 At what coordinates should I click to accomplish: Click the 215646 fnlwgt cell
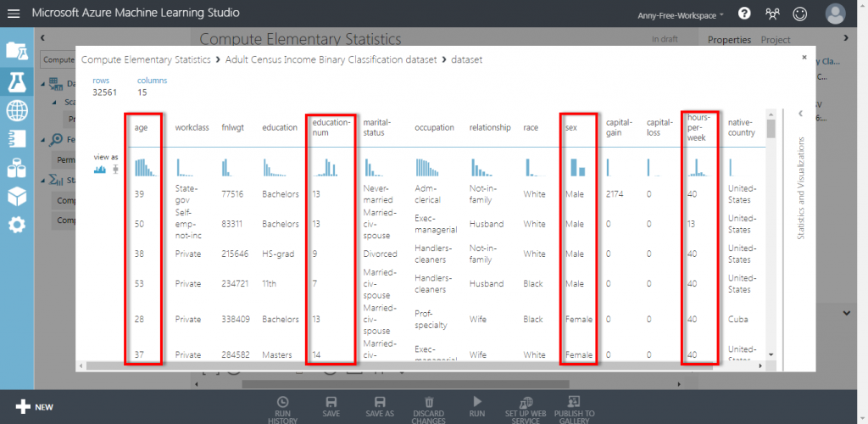coord(235,254)
